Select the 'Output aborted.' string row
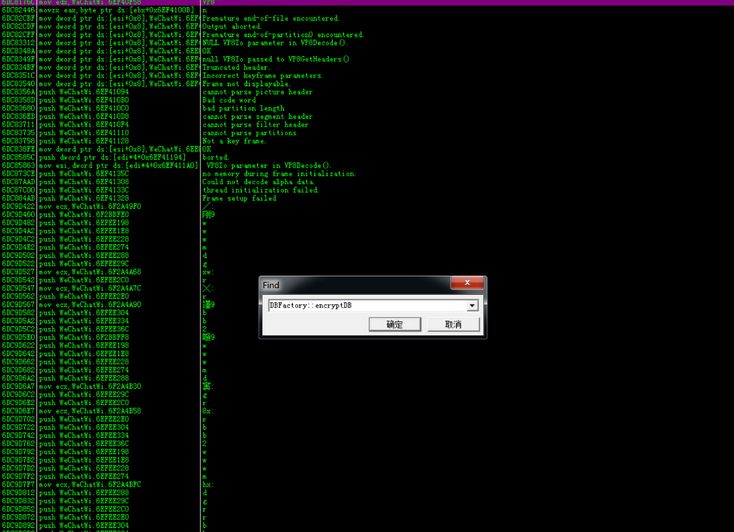This screenshot has height=532, width=734. [x=367, y=27]
